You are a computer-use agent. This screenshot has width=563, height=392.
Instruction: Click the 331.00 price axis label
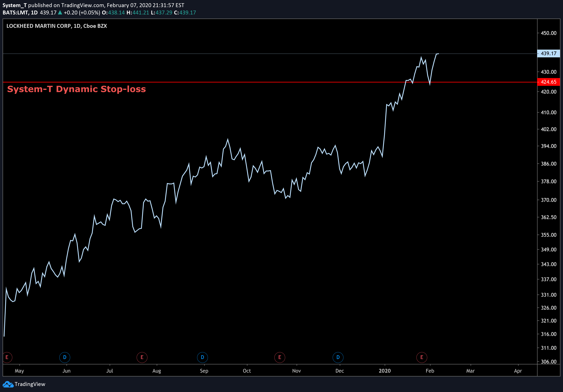549,295
